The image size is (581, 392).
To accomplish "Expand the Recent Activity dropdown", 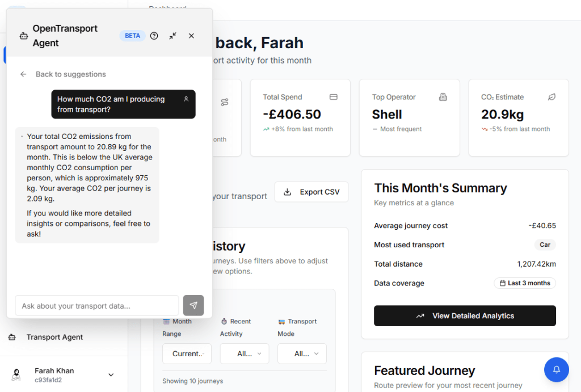I will point(245,353).
